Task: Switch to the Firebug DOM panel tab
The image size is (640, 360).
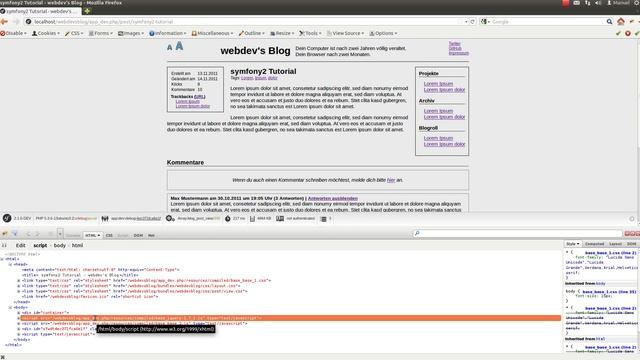Action: (x=138, y=235)
